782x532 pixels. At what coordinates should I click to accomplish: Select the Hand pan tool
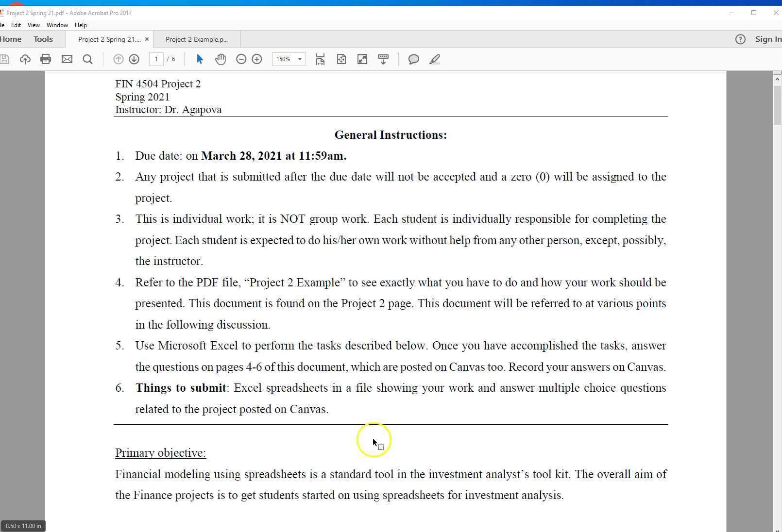click(220, 59)
